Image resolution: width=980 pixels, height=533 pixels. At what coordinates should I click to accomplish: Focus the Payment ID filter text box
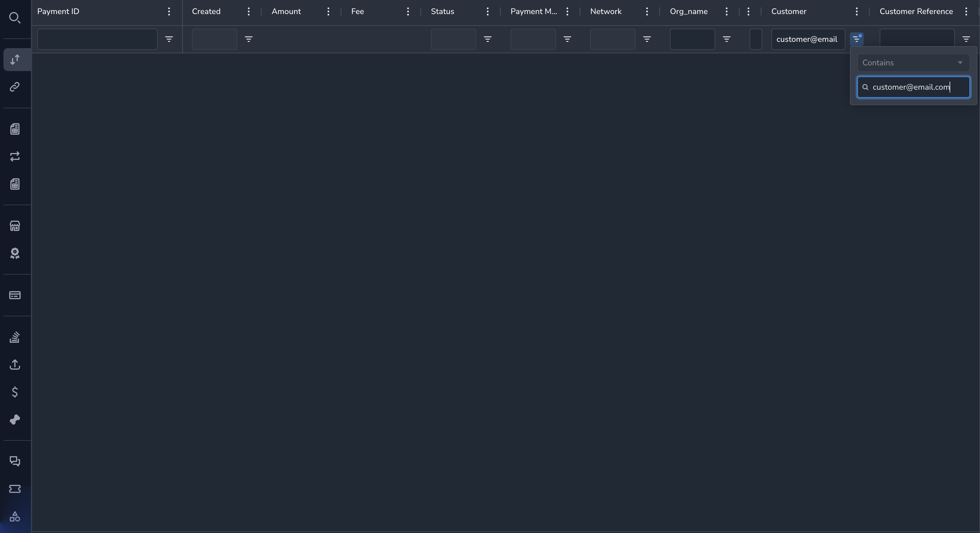pos(97,39)
